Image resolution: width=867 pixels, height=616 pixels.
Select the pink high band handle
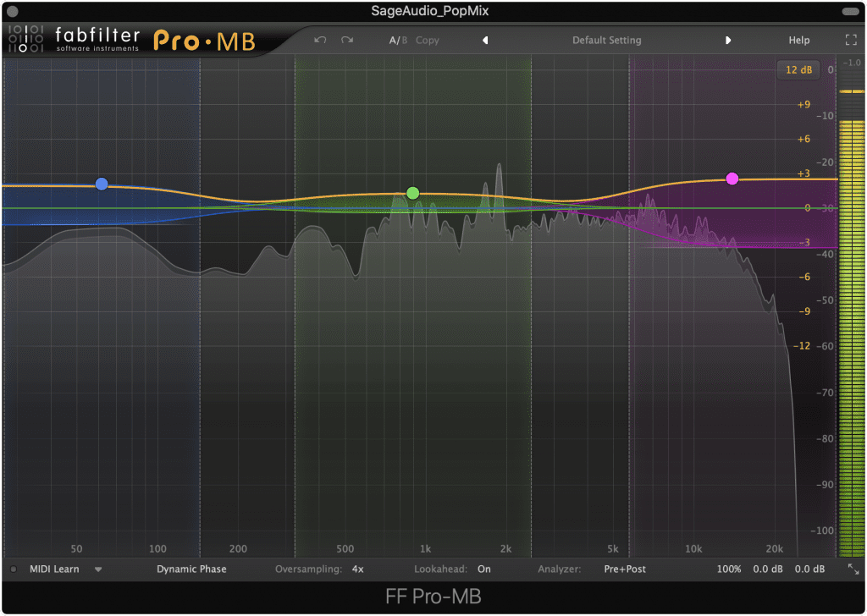pyautogui.click(x=732, y=179)
